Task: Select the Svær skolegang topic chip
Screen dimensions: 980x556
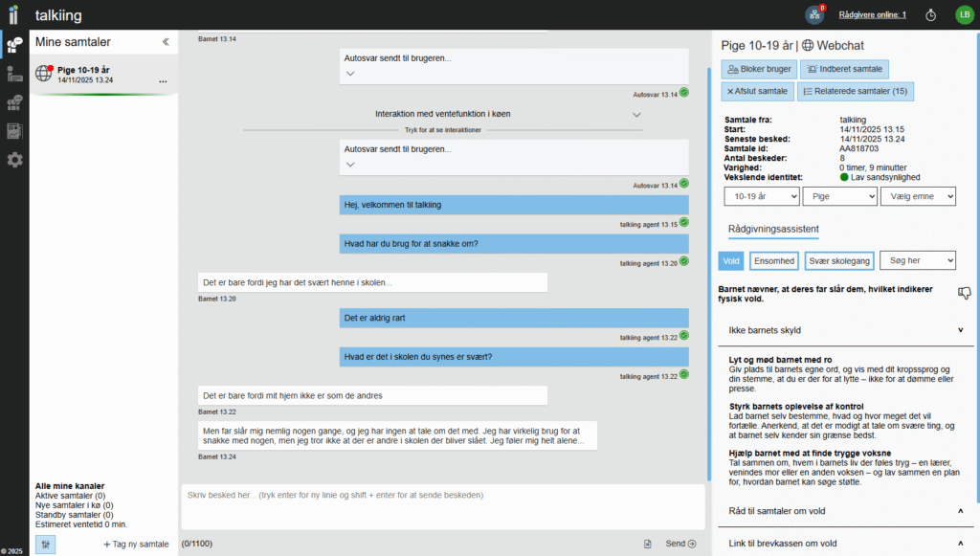Action: 839,260
